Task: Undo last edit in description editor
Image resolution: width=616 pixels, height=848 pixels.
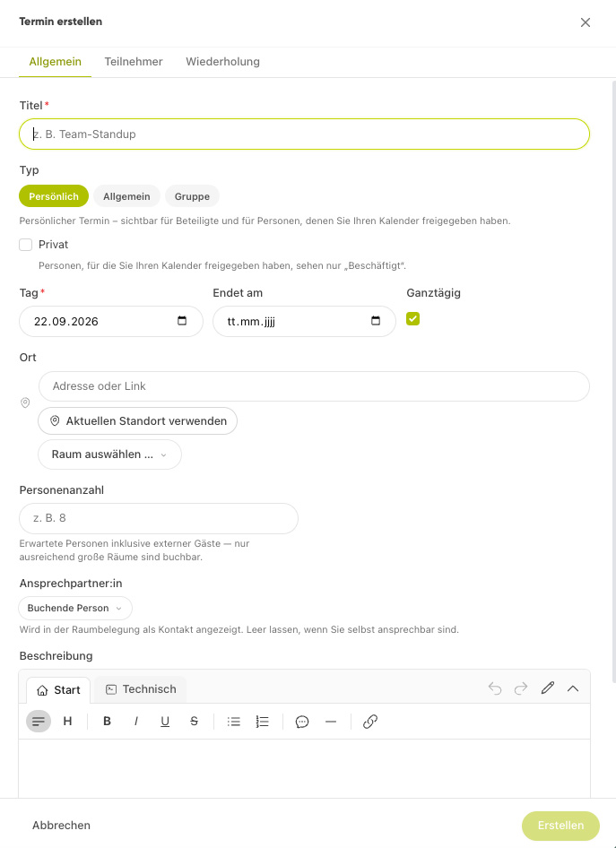Action: tap(495, 688)
